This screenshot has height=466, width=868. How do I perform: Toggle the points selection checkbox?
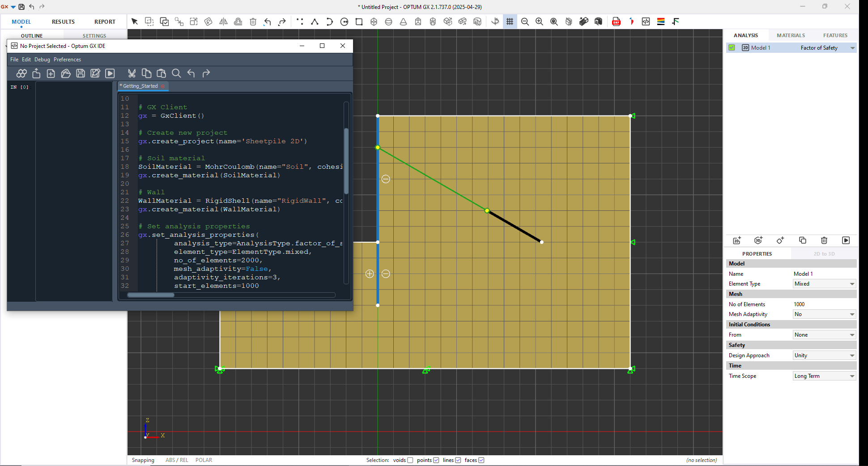click(x=436, y=460)
